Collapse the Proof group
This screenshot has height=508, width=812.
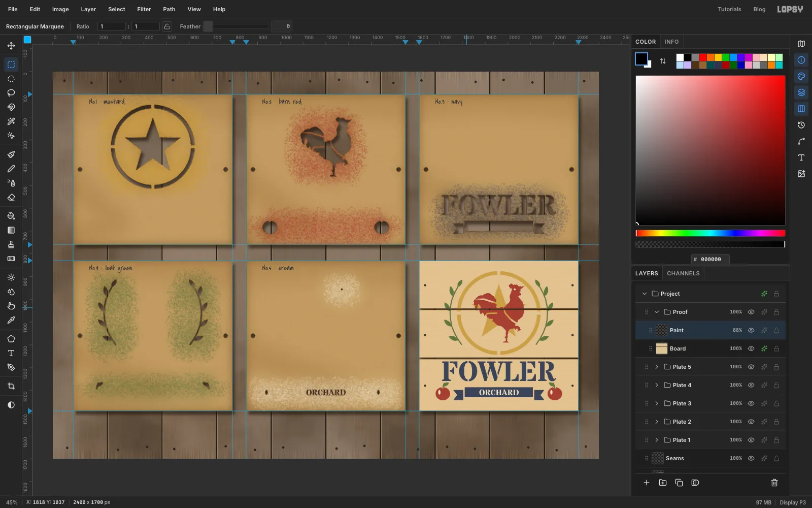[x=657, y=312]
